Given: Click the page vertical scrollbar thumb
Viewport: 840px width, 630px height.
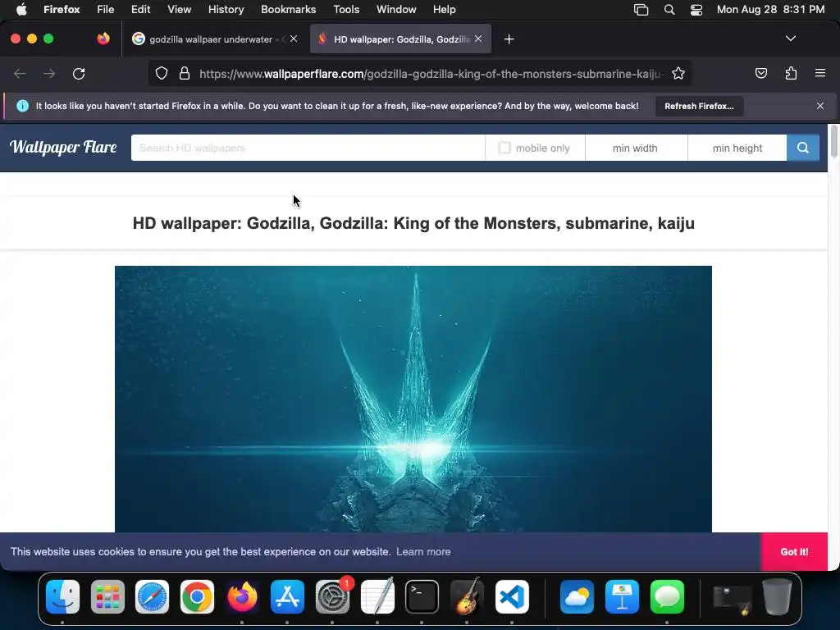Looking at the screenshot, I should click(833, 141).
